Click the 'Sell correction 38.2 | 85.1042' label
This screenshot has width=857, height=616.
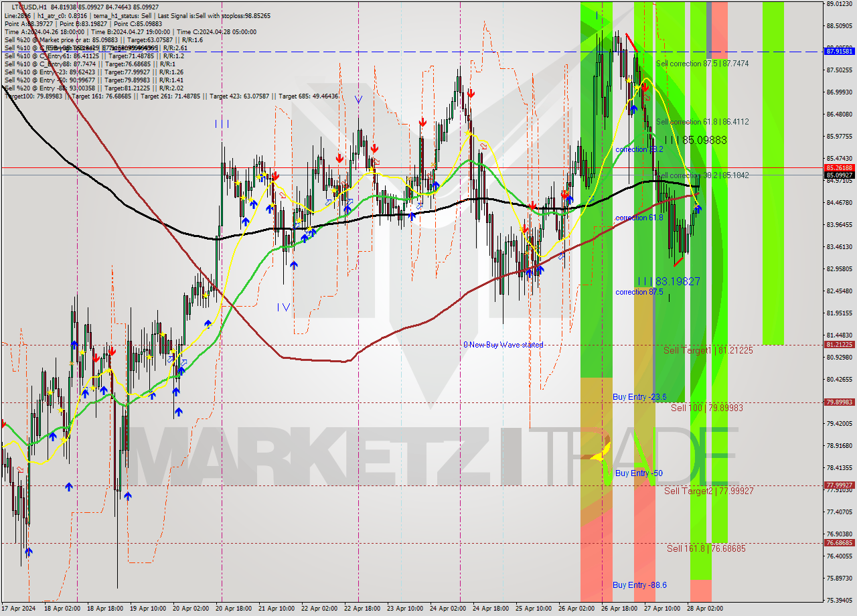click(x=702, y=175)
